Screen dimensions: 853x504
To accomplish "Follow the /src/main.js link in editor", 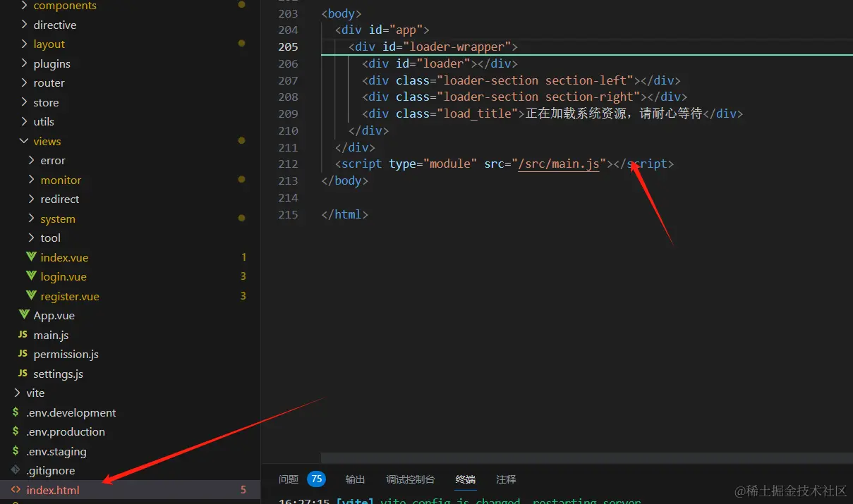I will [559, 164].
